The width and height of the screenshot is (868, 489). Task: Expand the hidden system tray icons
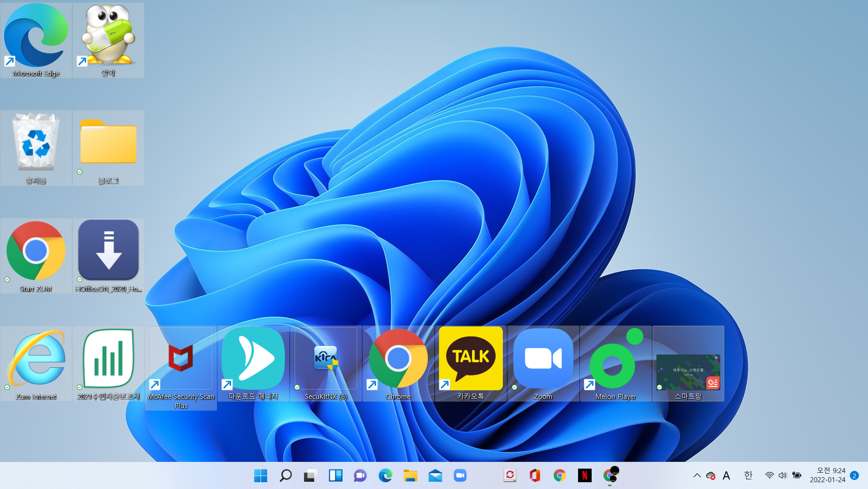click(697, 475)
